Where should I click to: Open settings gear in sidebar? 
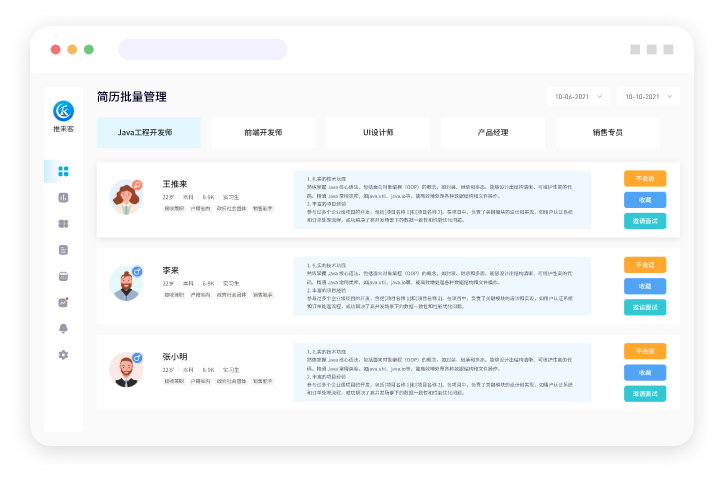click(x=63, y=355)
